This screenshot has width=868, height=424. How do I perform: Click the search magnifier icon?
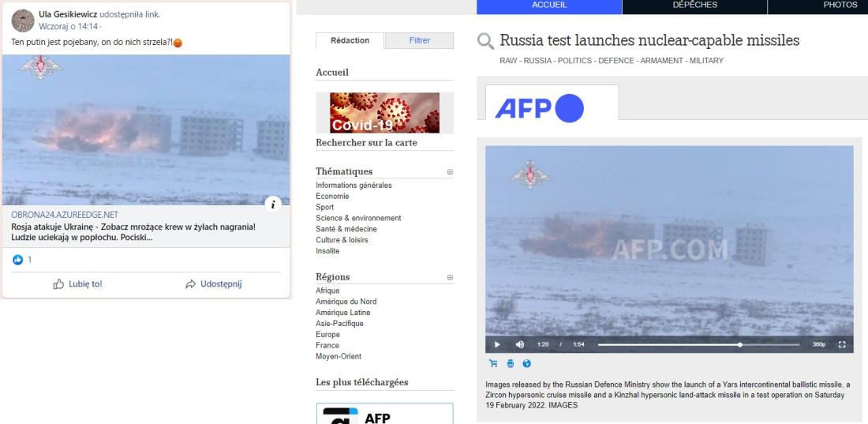(x=485, y=41)
